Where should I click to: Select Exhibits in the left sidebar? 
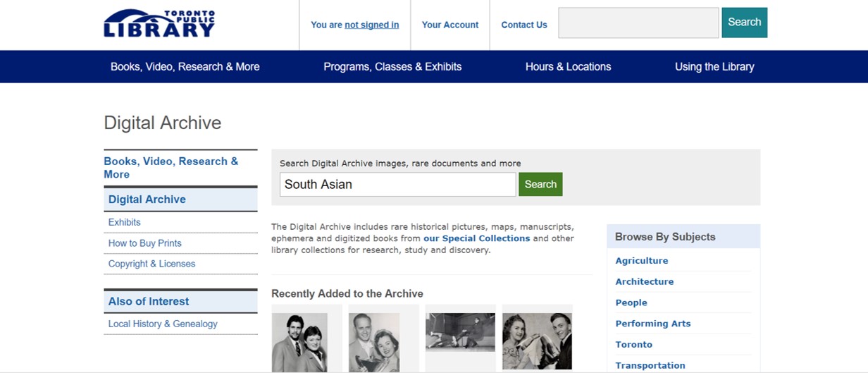(125, 222)
